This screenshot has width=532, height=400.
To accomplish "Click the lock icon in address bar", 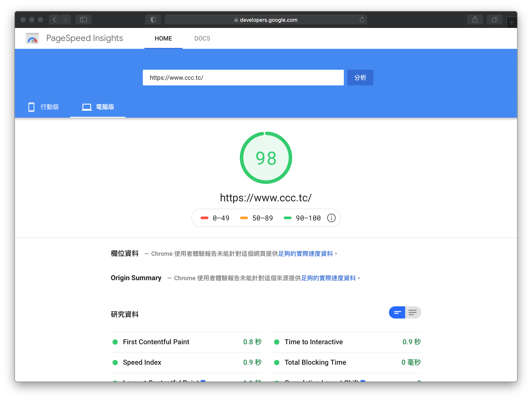I will [236, 20].
